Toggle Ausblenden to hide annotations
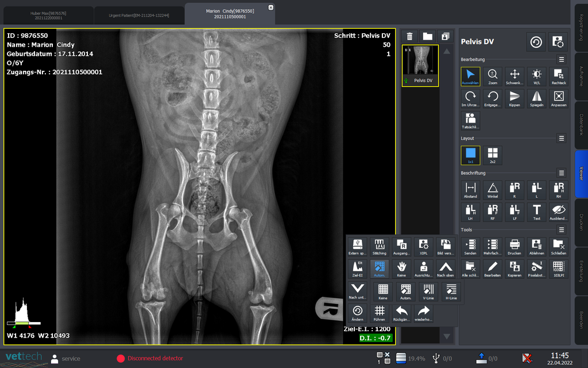Screen dimensions: 588x368 coord(559,212)
